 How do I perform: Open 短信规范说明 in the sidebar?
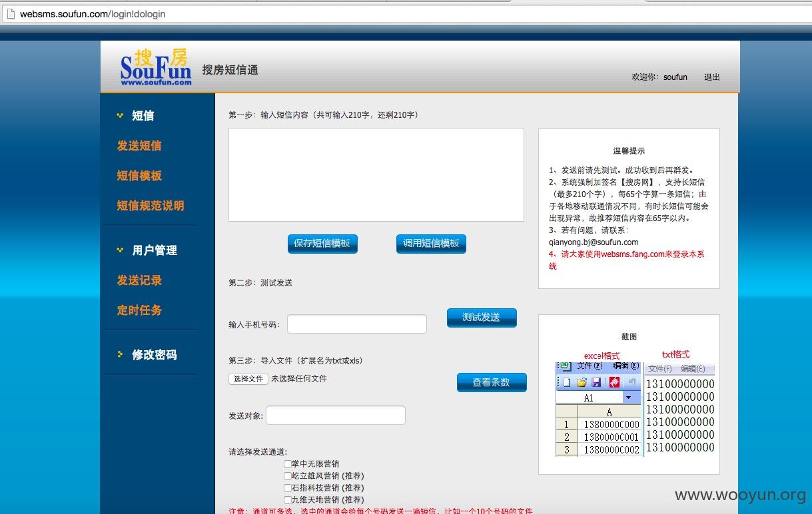tap(151, 206)
